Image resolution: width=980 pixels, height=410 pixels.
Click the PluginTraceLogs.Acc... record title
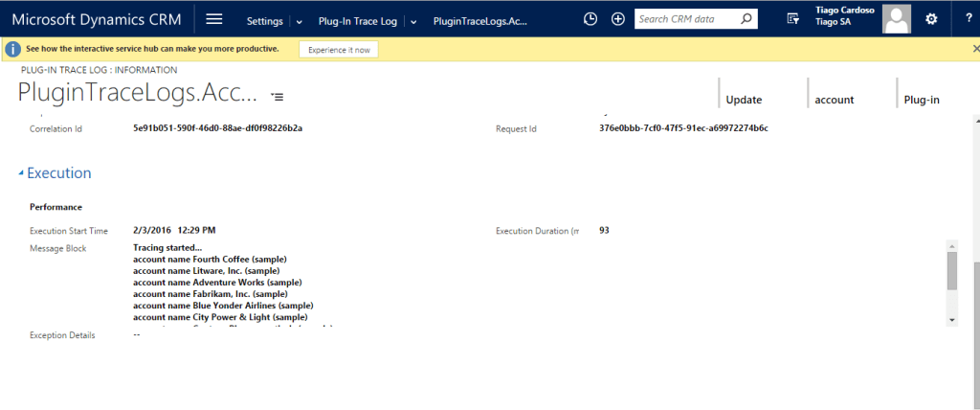click(138, 93)
